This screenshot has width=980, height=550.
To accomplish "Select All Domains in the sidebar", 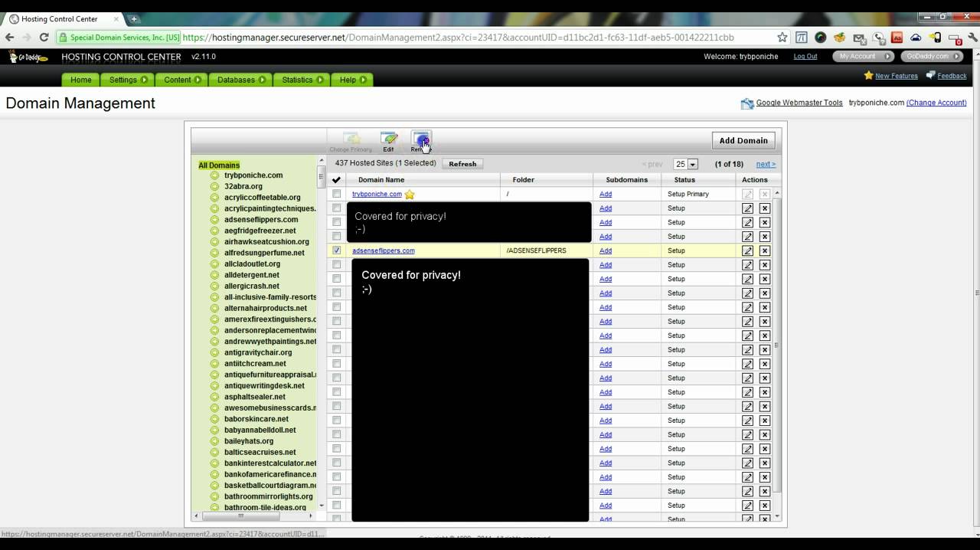I will click(x=219, y=165).
